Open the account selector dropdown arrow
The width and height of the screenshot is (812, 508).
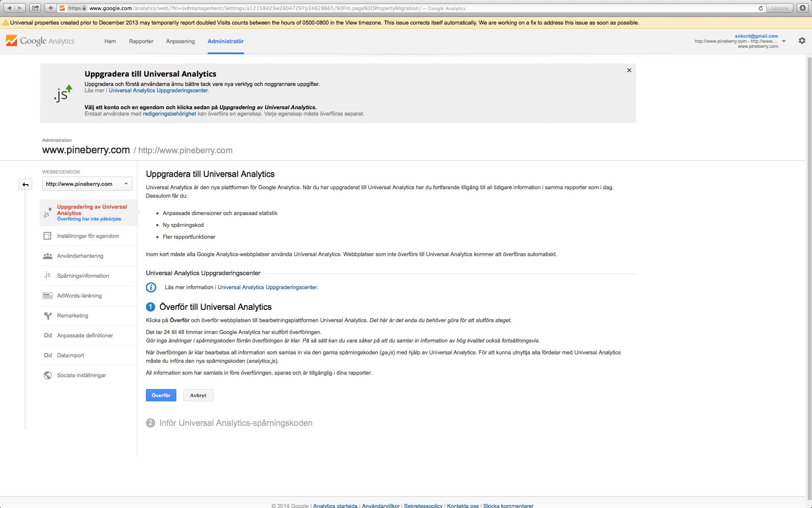click(784, 41)
